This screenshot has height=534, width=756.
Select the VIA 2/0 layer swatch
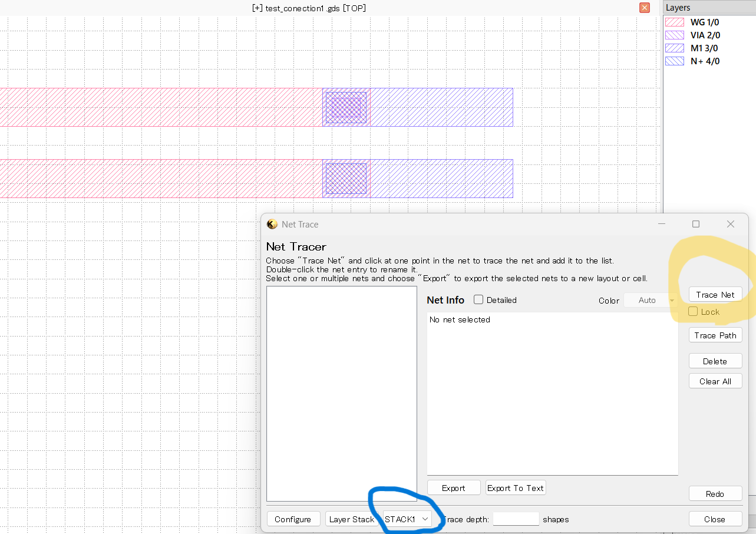click(x=674, y=35)
